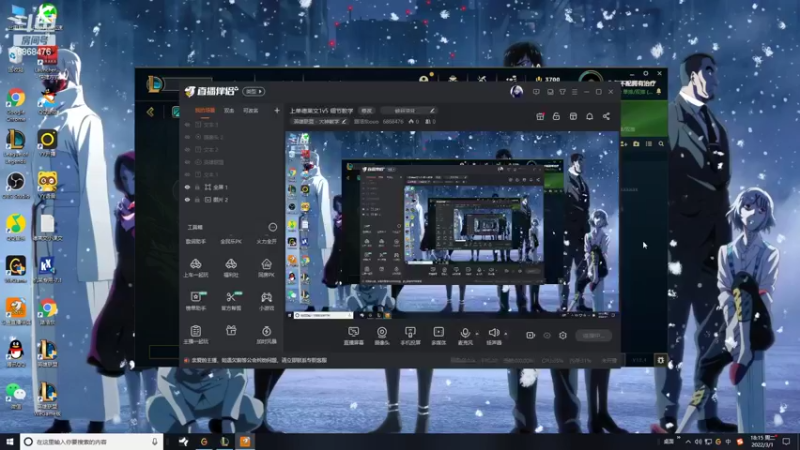Edit the game category tag dropdown
This screenshot has width=800, height=450.
[x=319, y=121]
